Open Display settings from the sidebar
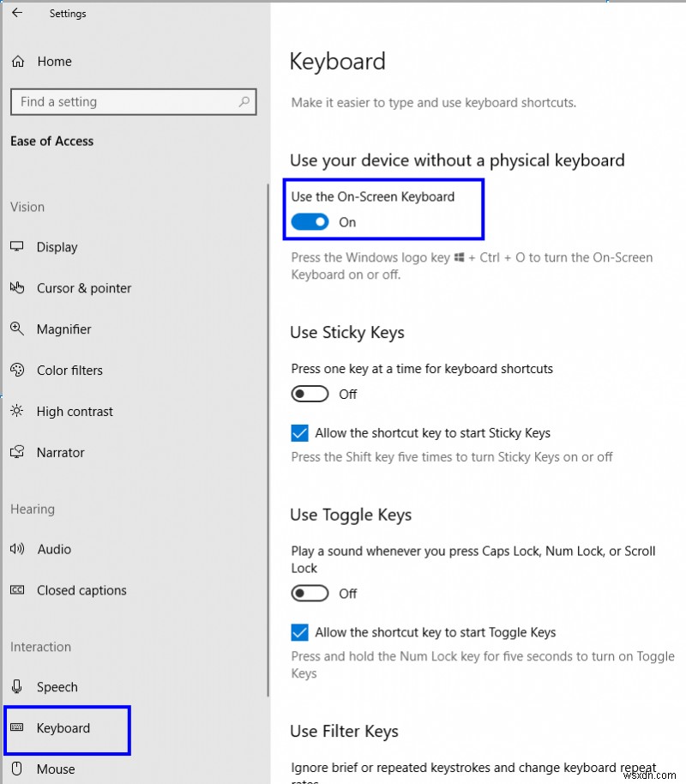Screen dimensions: 686x784 pyautogui.click(x=17, y=247)
